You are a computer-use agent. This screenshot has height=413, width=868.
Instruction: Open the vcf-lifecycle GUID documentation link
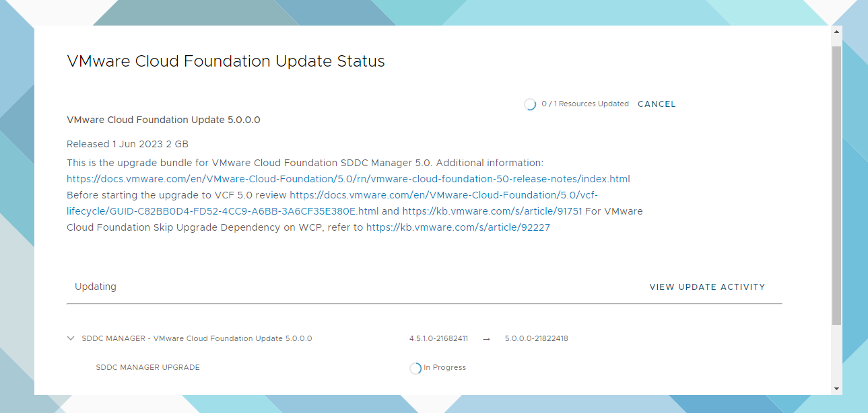pos(222,211)
